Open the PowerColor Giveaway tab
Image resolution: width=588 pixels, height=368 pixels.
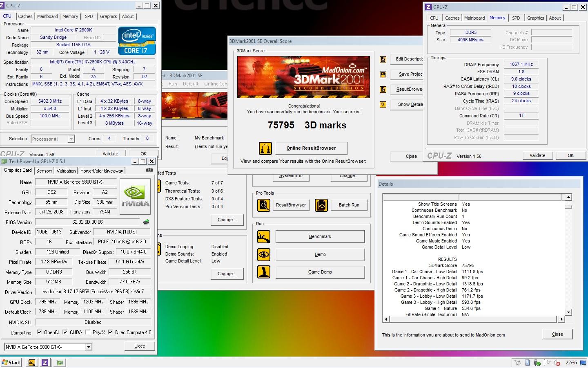pos(102,171)
